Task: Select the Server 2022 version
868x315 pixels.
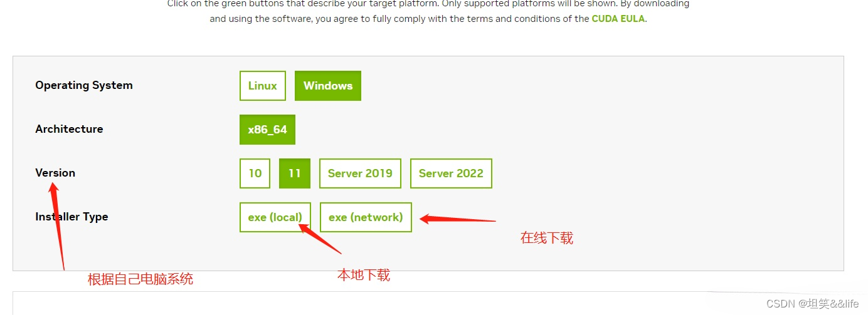Action: click(x=451, y=173)
